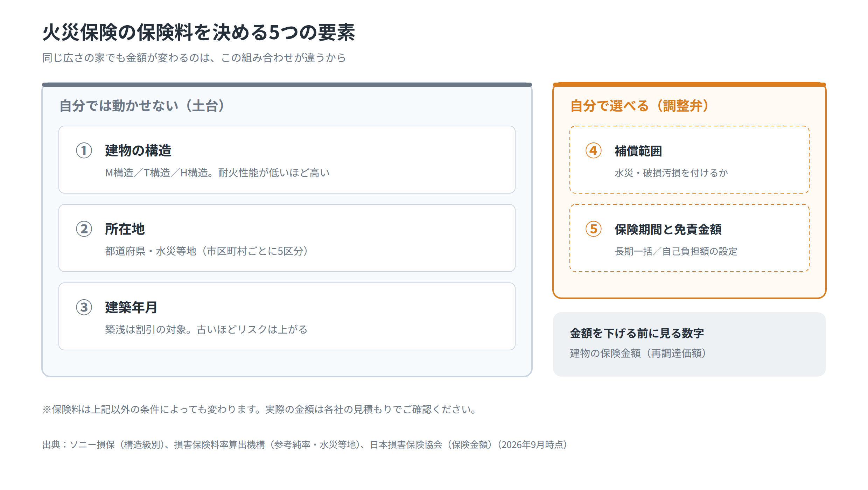
Task: Click the circled number 1 icon
Action: coord(84,150)
